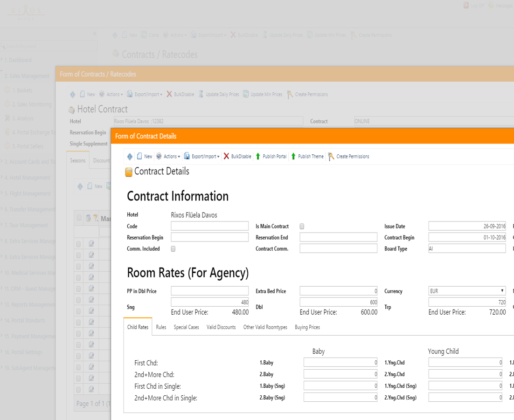
Task: Click the Contract Begin field showing 01-10-2016
Action: [x=467, y=237]
